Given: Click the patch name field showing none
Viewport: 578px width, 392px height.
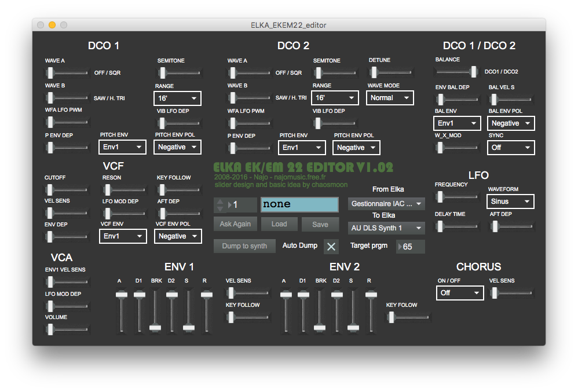Looking at the screenshot, I should click(299, 204).
